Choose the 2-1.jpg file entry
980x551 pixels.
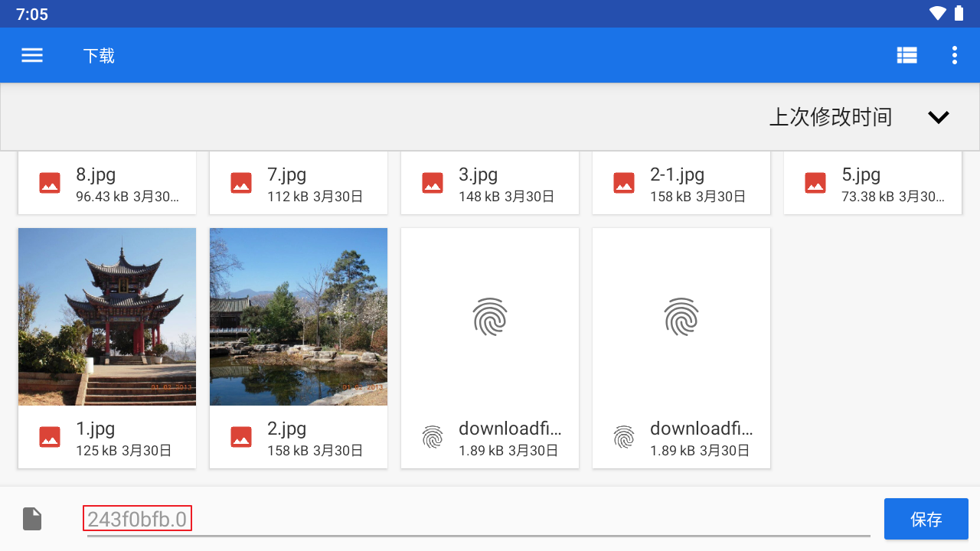coord(681,183)
